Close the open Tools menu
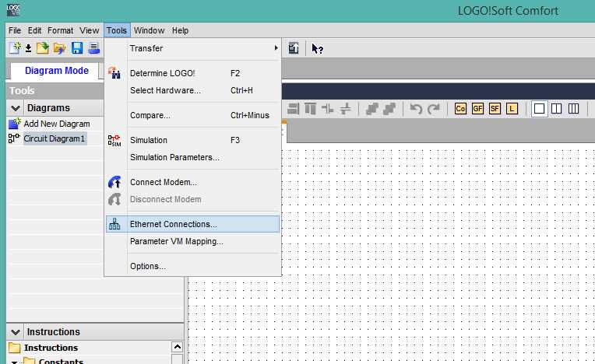 [117, 30]
